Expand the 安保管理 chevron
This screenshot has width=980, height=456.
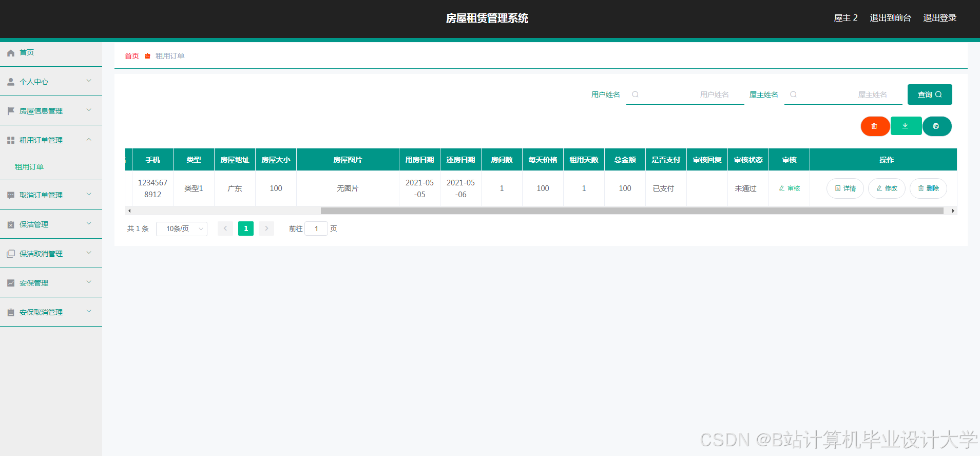[89, 282]
